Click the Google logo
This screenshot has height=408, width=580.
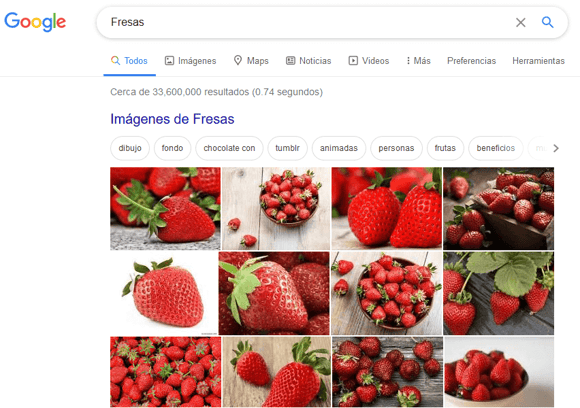[35, 22]
